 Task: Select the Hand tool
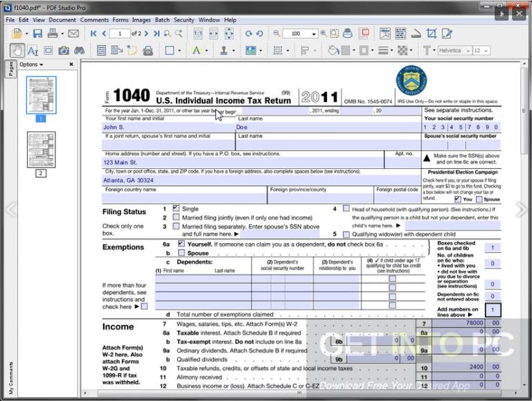click(17, 51)
